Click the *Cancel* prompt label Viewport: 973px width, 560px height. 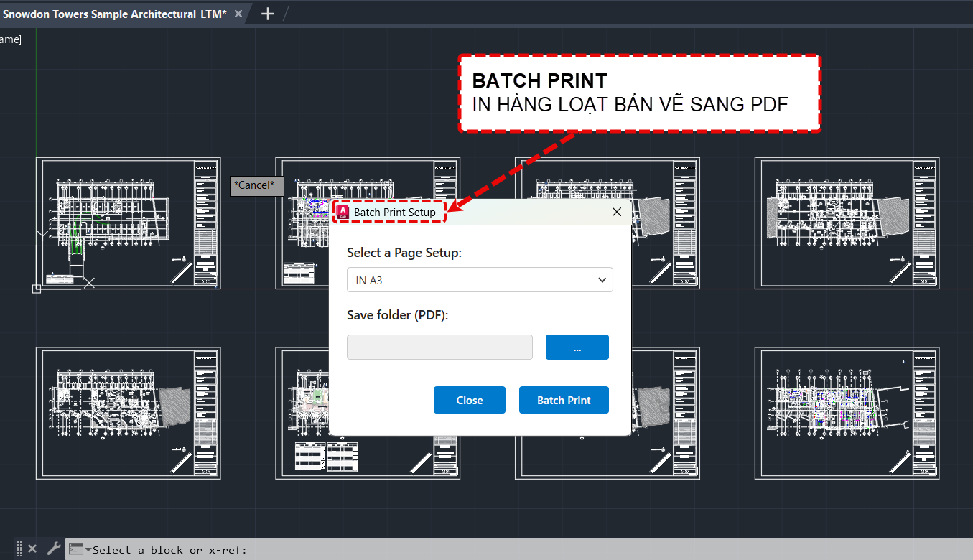[256, 185]
